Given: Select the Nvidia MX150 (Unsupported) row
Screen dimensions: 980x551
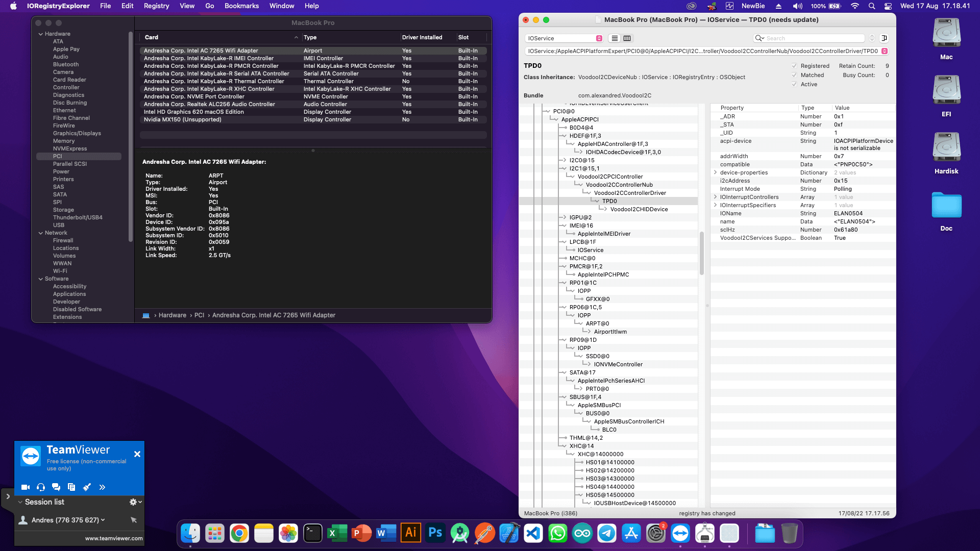Looking at the screenshot, I should click(313, 119).
